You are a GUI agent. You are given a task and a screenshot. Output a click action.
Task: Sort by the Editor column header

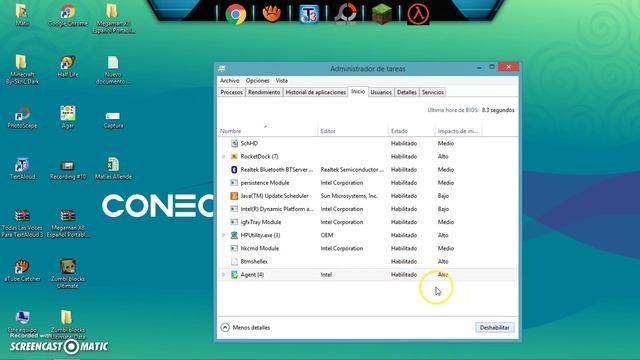pyautogui.click(x=353, y=131)
